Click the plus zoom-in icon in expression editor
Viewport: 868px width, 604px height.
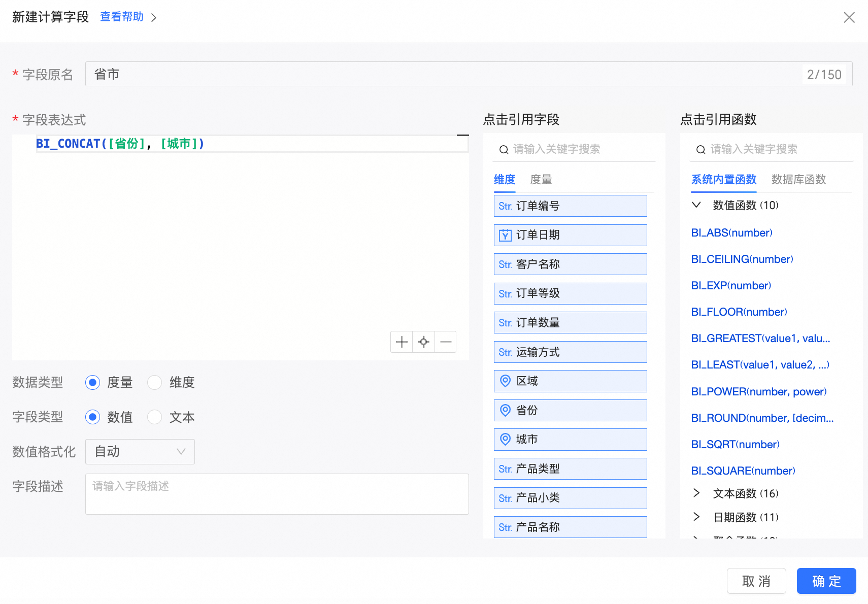point(402,342)
